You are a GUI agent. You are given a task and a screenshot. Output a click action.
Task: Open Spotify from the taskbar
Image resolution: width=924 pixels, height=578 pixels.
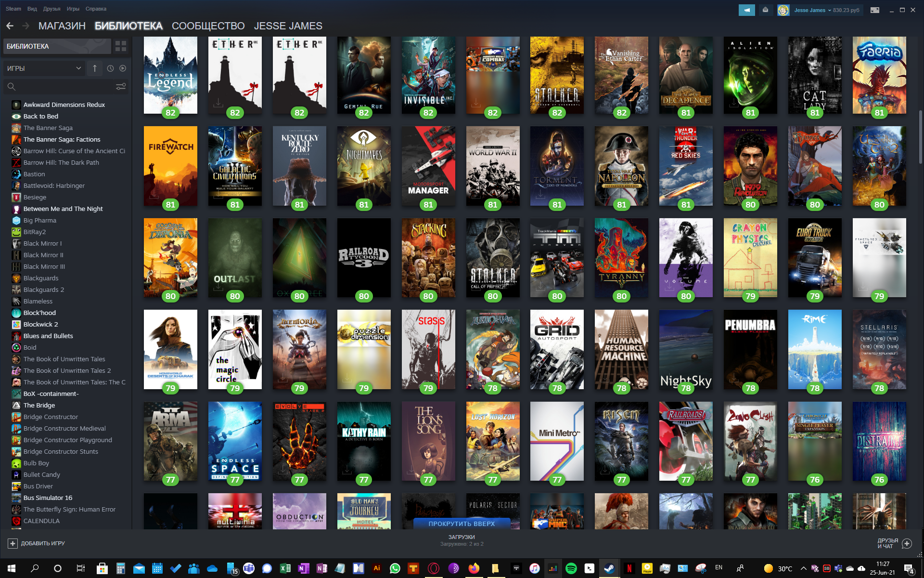click(571, 568)
